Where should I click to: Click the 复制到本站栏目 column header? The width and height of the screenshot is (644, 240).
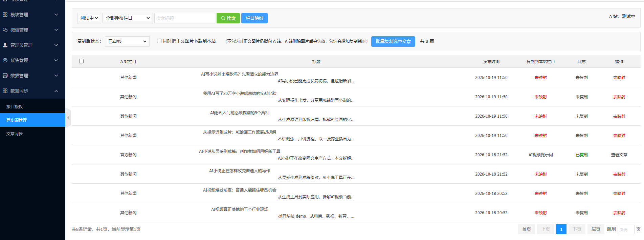tap(541, 62)
